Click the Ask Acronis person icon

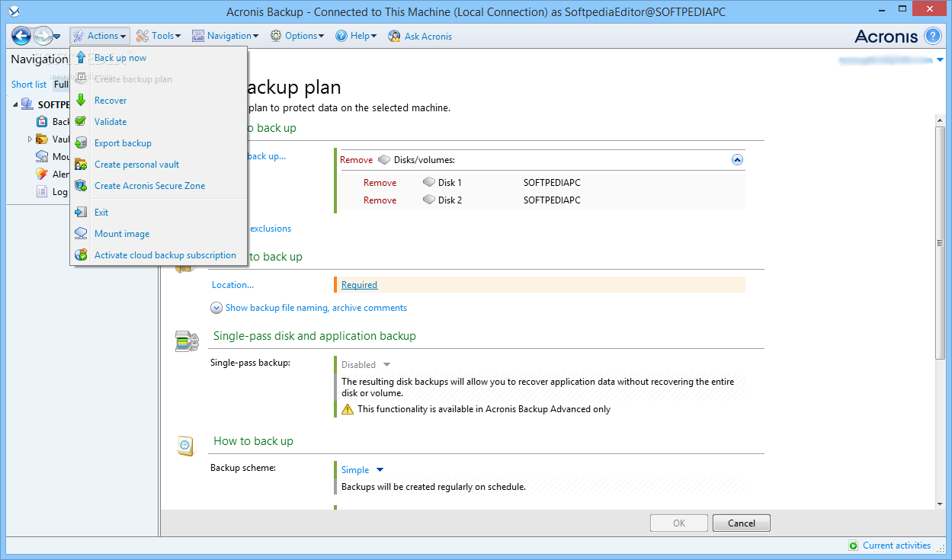pos(394,36)
